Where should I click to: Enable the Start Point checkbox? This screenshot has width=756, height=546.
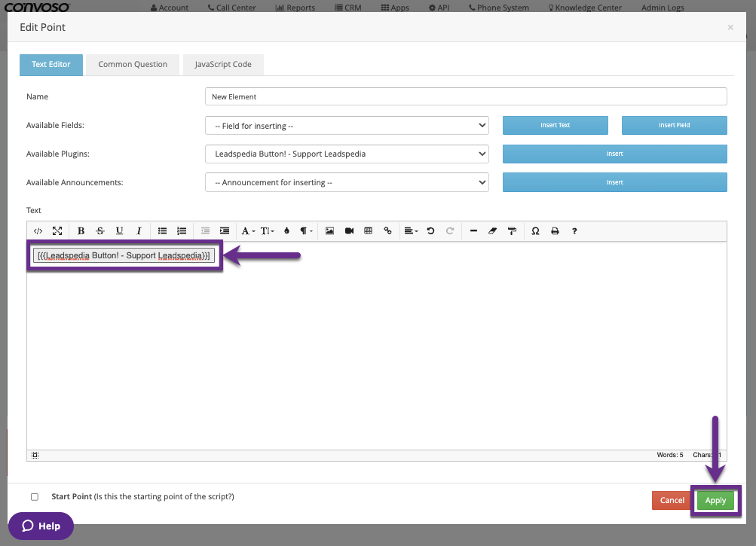click(x=35, y=497)
